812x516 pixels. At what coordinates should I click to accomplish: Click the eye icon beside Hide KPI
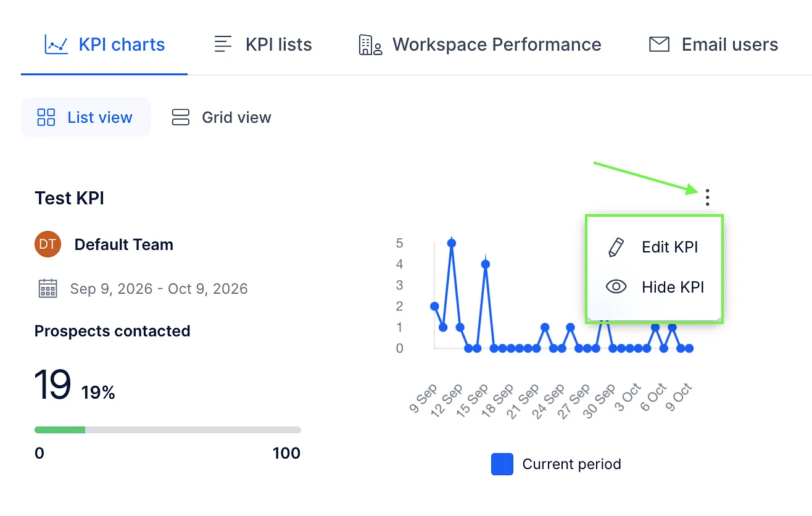pos(616,287)
